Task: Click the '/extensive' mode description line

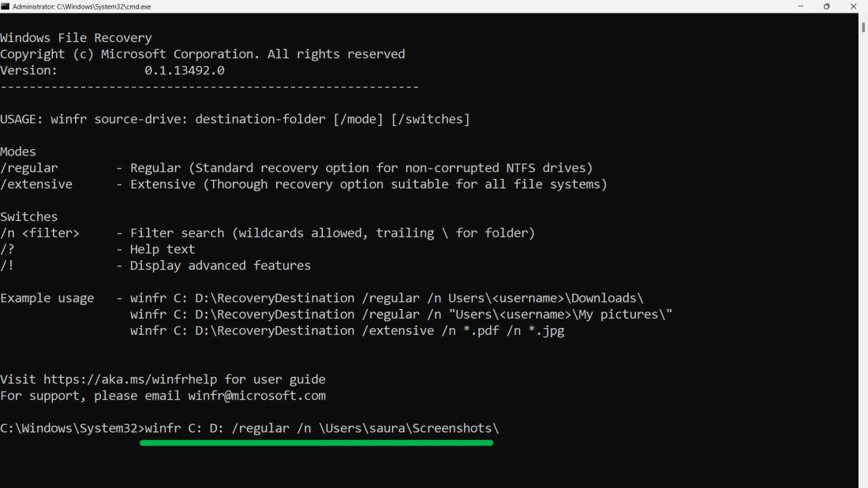Action: (304, 184)
